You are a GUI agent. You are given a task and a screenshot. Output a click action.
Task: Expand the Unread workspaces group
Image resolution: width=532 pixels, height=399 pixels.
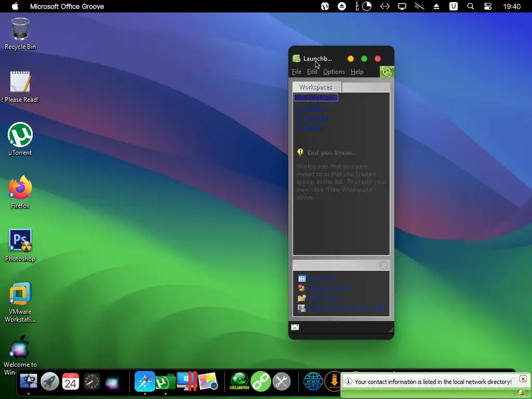tap(300, 119)
